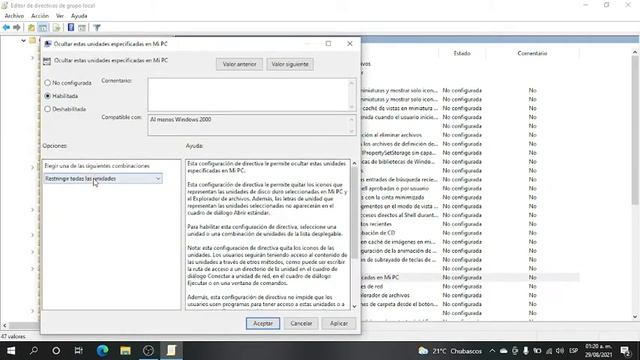Toggle the show/hide console tree icon
Screen dimensions: 640x360
point(43,28)
